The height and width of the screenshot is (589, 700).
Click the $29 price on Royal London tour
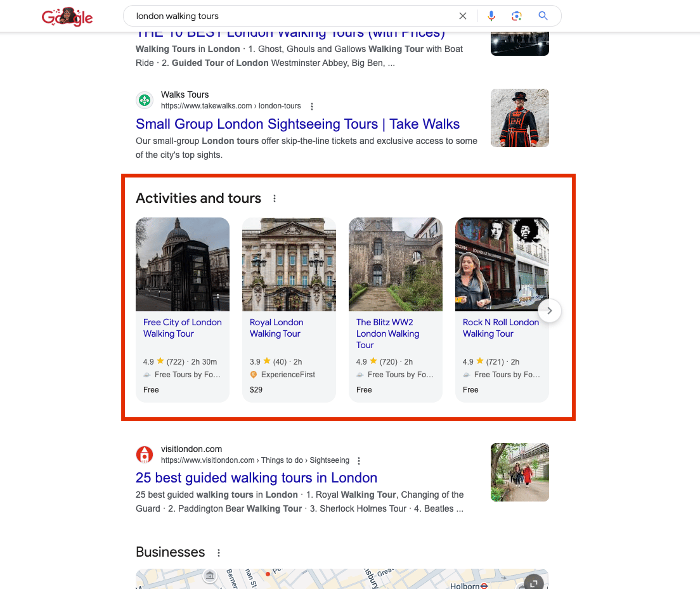tap(256, 390)
